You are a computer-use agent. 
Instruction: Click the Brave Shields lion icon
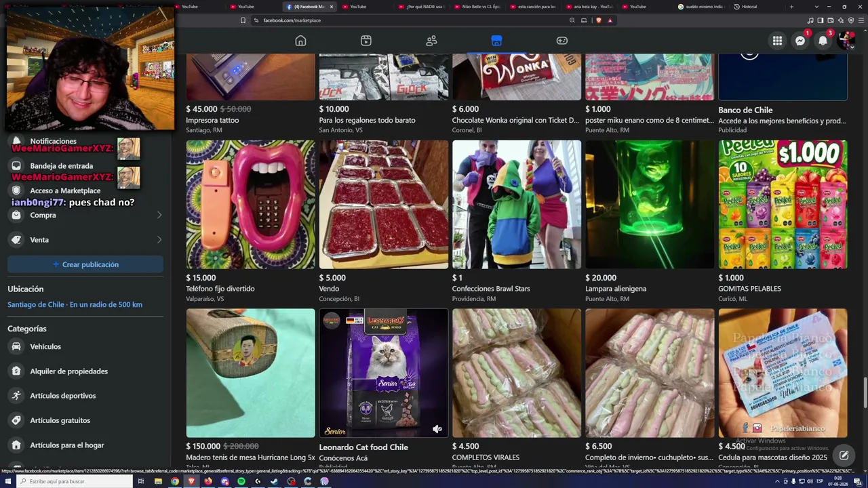coord(597,20)
